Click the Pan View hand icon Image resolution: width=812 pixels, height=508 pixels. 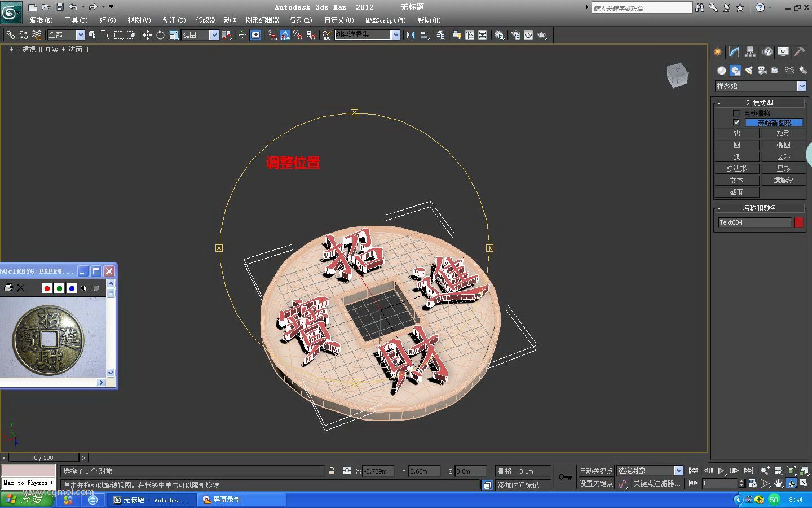pyautogui.click(x=779, y=484)
